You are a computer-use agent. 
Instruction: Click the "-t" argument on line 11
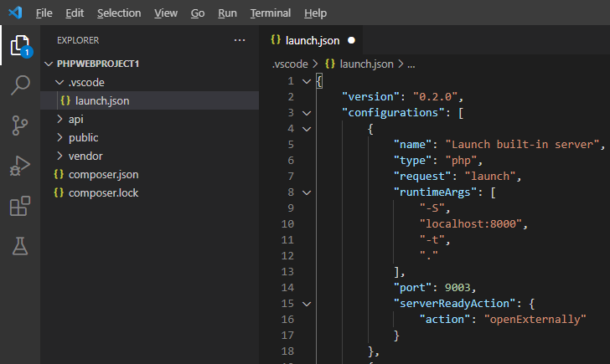tap(432, 239)
